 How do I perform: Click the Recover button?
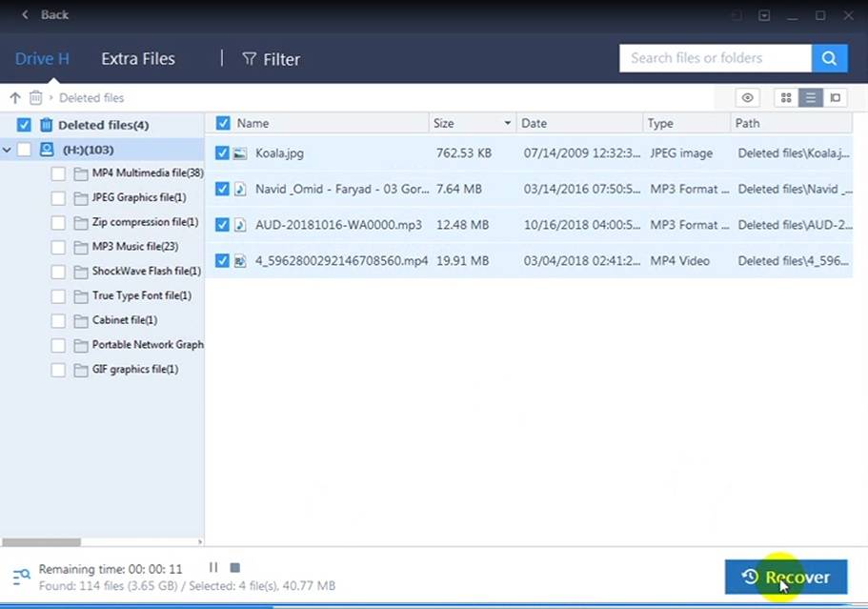tap(786, 577)
